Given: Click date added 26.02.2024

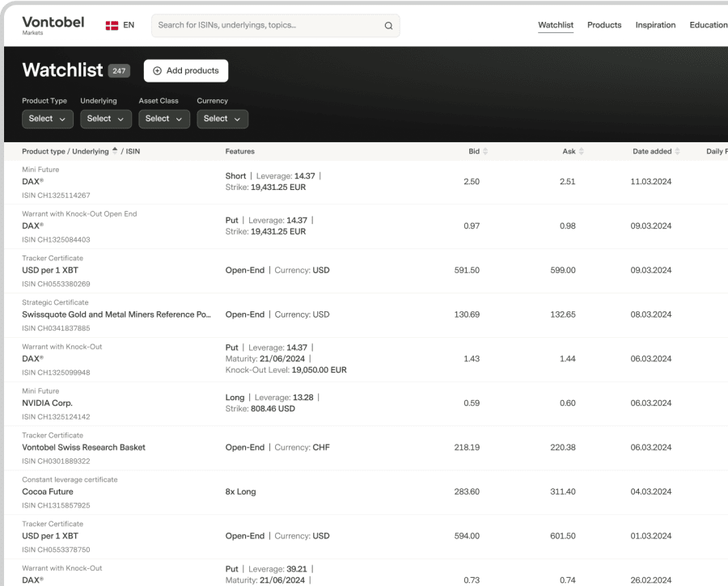Looking at the screenshot, I should coord(651,580).
